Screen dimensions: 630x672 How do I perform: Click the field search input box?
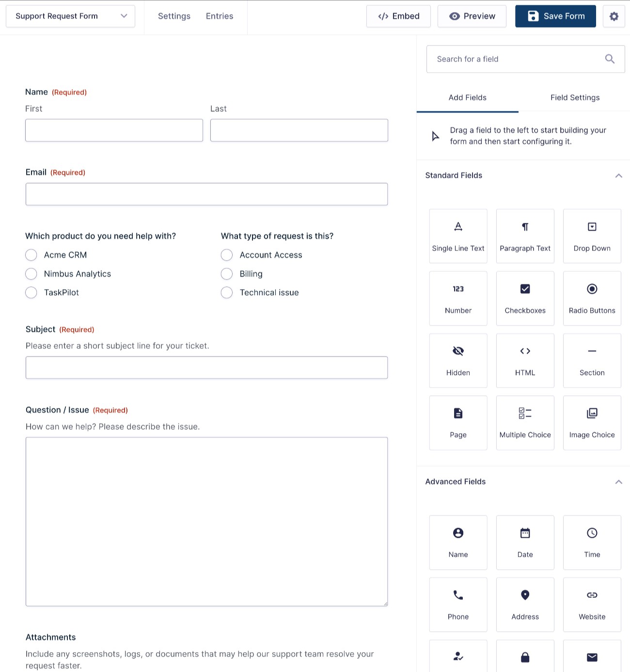514,59
